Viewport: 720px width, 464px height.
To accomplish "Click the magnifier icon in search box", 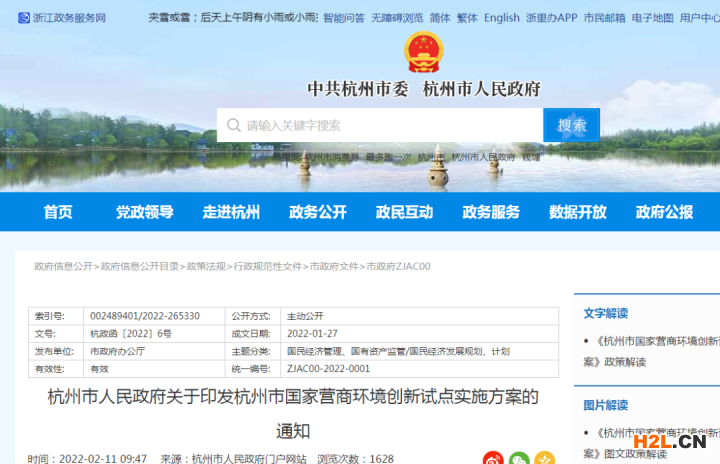I will click(x=233, y=125).
